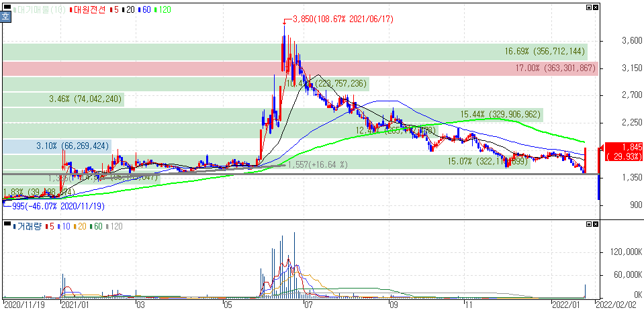Image resolution: width=644 pixels, height=310 pixels.
Task: Toggle the red 5 volume average legend
Action: (x=51, y=226)
